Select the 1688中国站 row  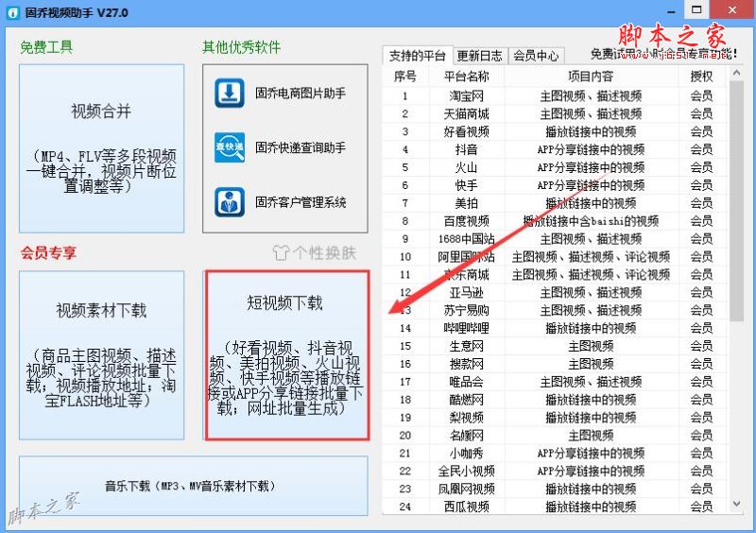555,239
